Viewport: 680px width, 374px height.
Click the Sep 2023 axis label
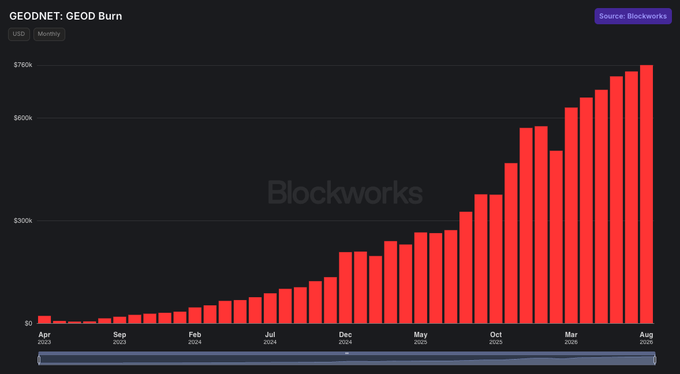(x=120, y=338)
